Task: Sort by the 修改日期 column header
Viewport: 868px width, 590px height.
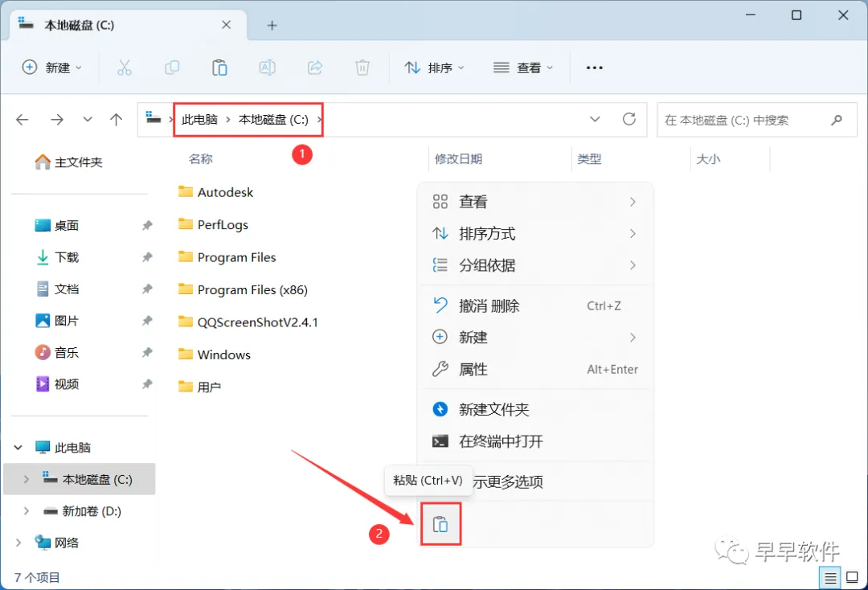Action: pyautogui.click(x=458, y=159)
